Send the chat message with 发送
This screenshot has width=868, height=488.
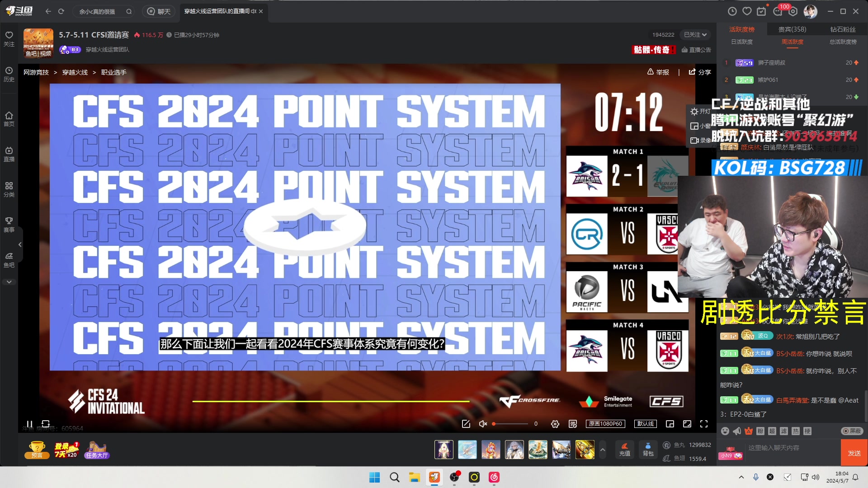tap(854, 453)
